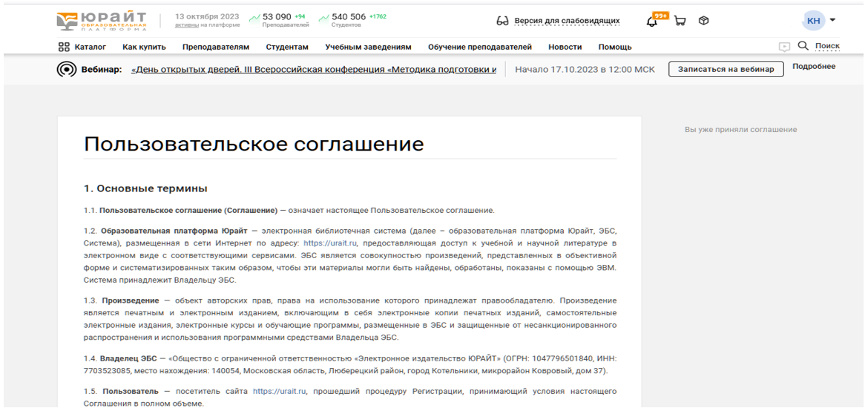Viewport: 868px width, 411px height.
Task: Click the Юрайт logo
Action: pyautogui.click(x=102, y=21)
